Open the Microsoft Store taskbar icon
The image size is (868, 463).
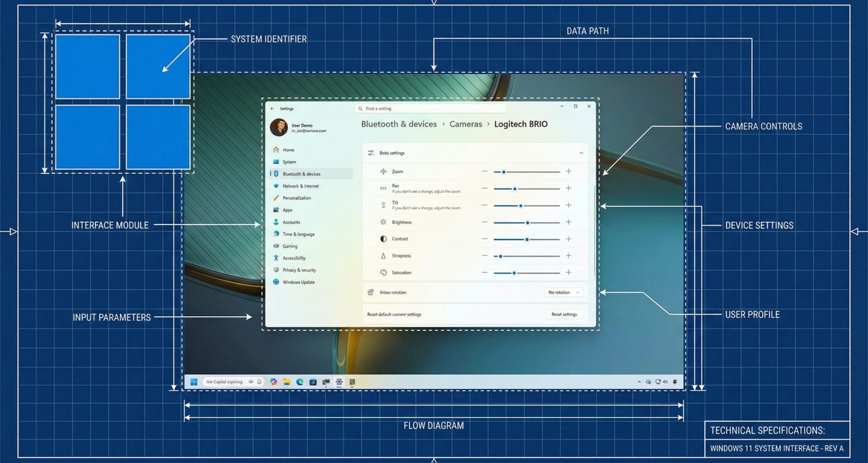312,382
